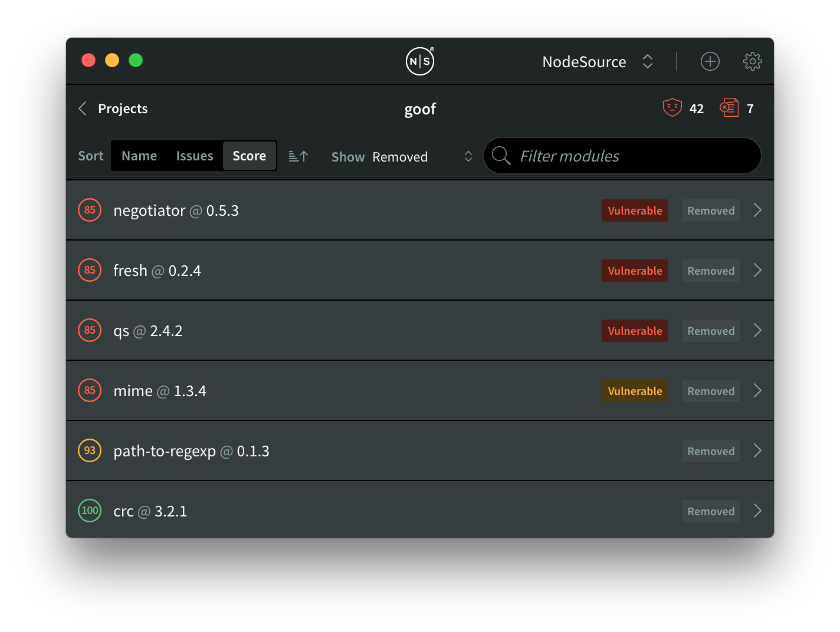This screenshot has height=632, width=840.
Task: Select the mime @ 1.3.4 module name
Action: click(160, 391)
